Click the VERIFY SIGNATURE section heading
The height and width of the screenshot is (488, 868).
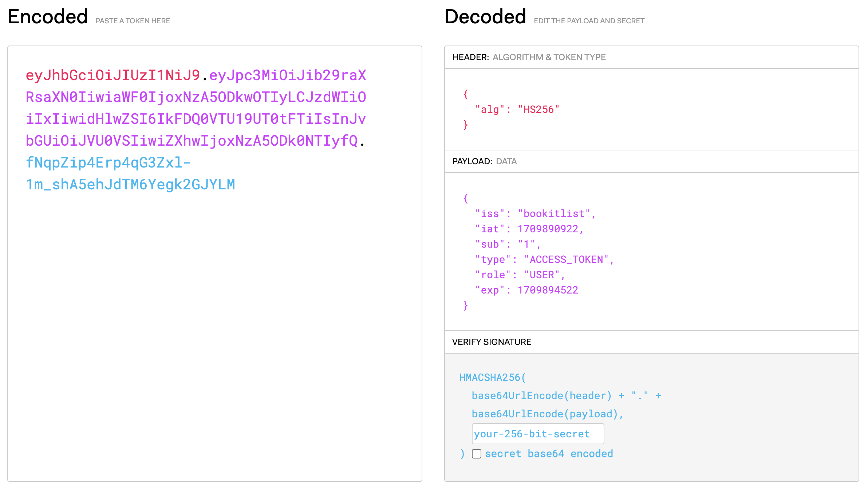pyautogui.click(x=492, y=342)
